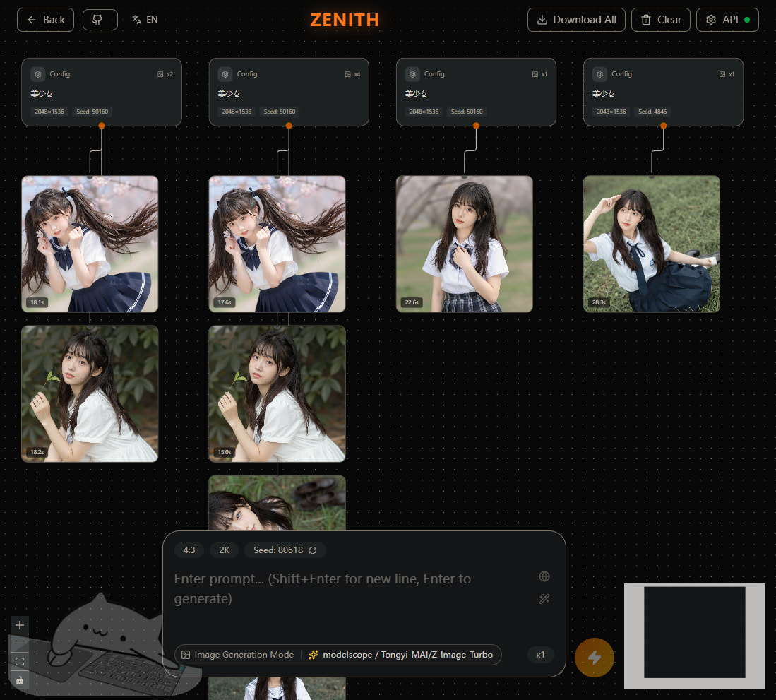The height and width of the screenshot is (700, 776).
Task: Toggle the canvas lock icon
Action: click(20, 680)
